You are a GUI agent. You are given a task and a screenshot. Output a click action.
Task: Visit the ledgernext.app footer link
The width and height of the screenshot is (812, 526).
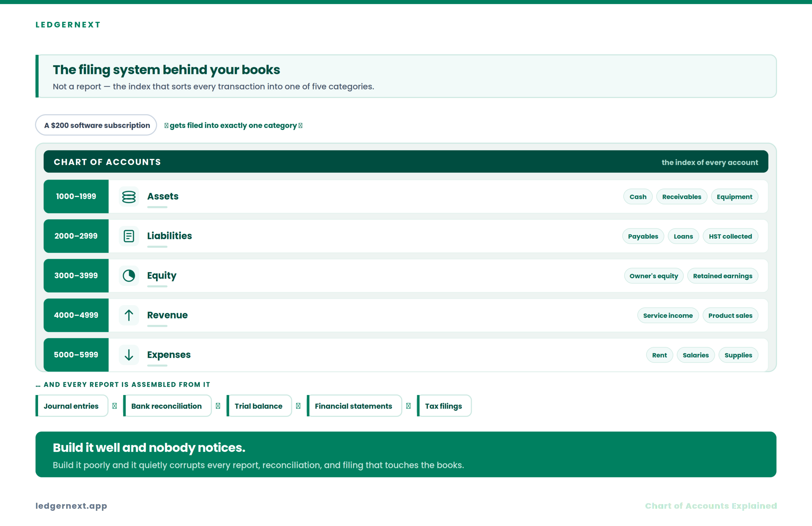point(71,506)
